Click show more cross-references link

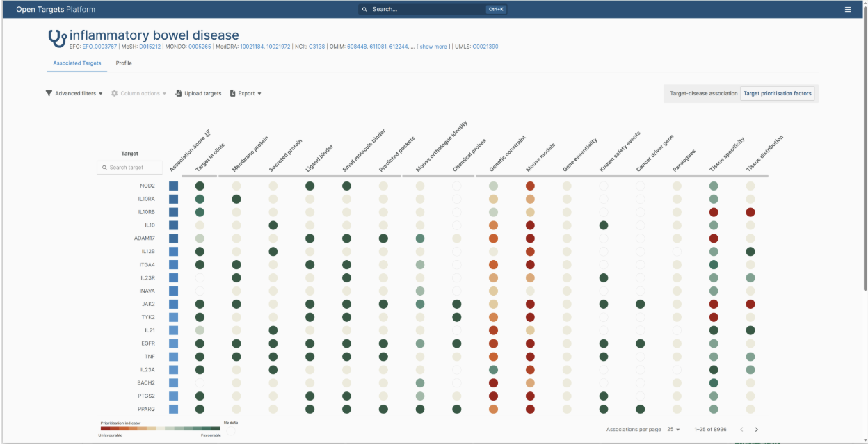point(433,47)
